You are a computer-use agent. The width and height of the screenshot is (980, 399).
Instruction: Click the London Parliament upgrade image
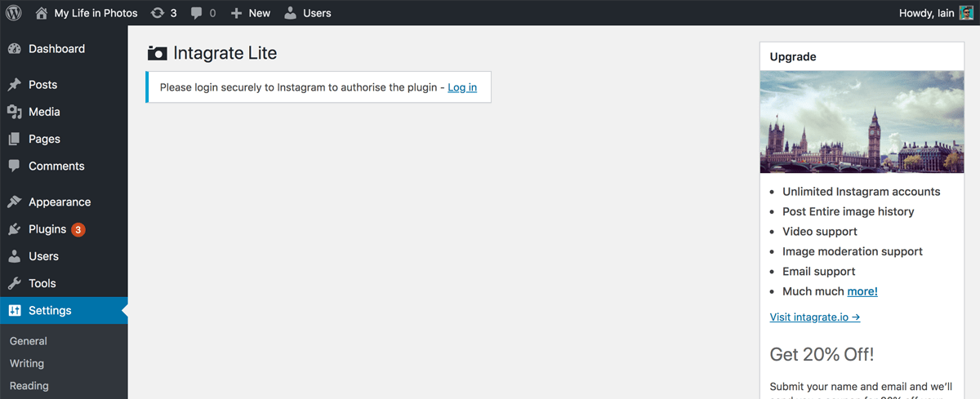tap(862, 122)
